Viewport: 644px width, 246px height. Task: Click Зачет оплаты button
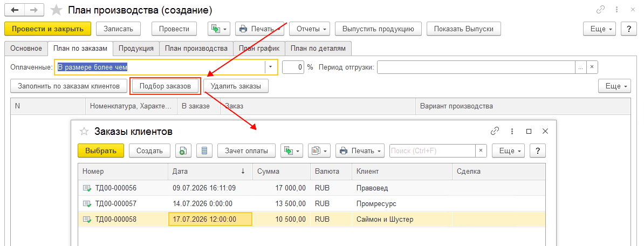click(x=246, y=151)
